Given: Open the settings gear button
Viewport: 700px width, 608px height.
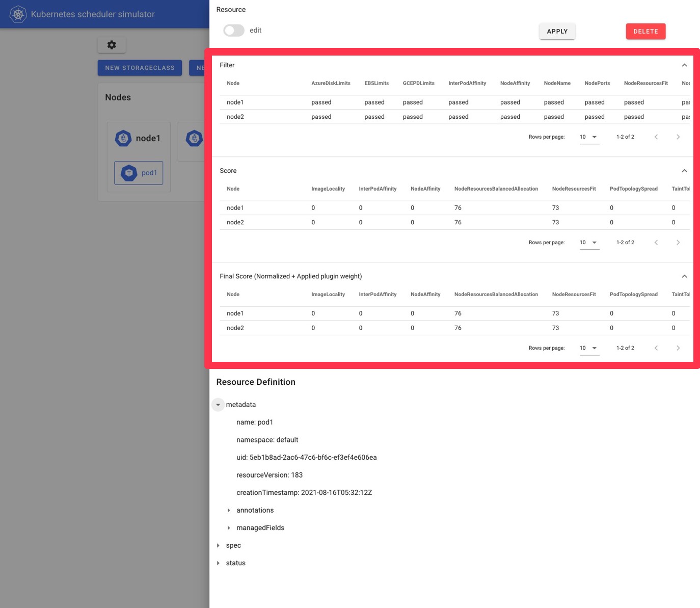Looking at the screenshot, I should pyautogui.click(x=112, y=45).
